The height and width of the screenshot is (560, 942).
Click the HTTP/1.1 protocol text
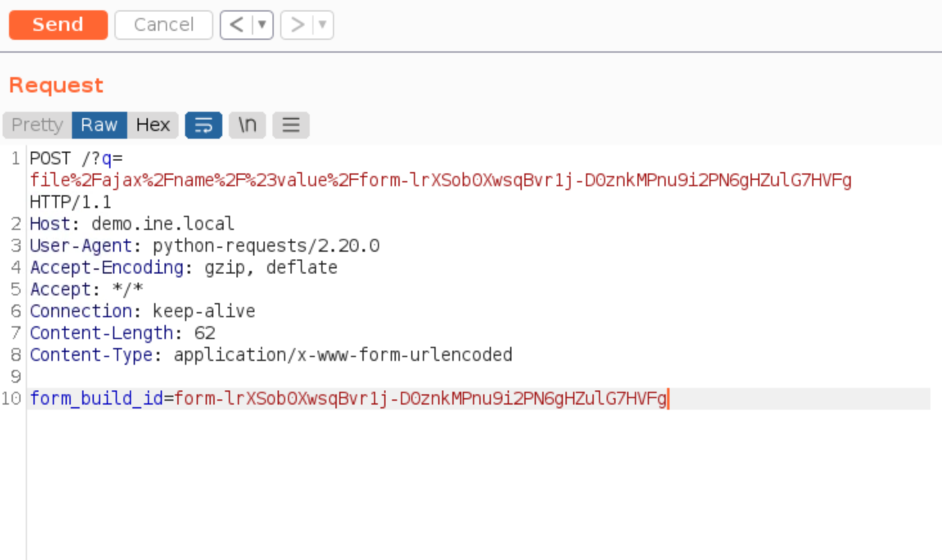[x=71, y=202]
